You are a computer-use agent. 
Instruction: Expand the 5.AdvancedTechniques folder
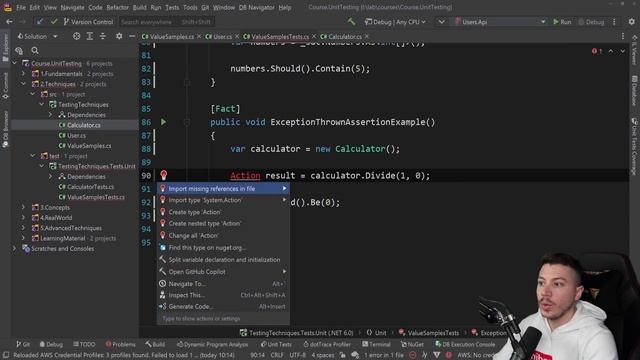(23, 228)
